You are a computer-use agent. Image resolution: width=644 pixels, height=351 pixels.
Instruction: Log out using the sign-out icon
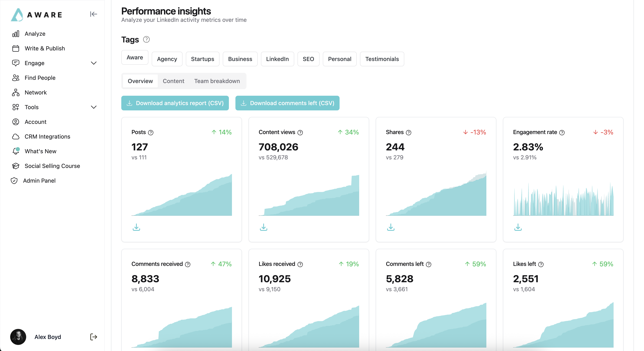(93, 337)
